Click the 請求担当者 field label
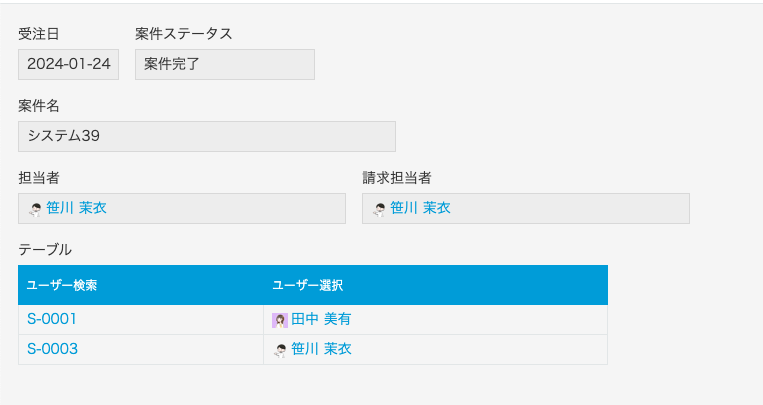 tap(397, 178)
